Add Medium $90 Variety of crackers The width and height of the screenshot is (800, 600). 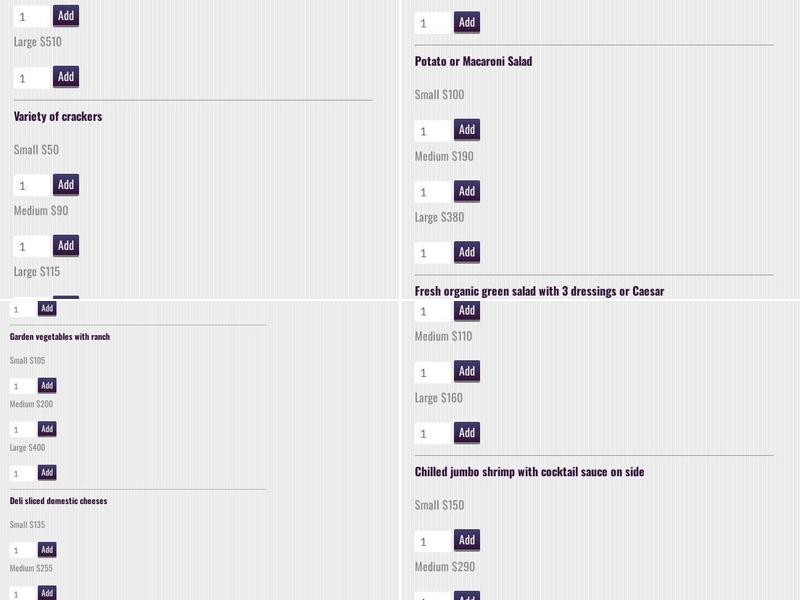[x=65, y=246]
